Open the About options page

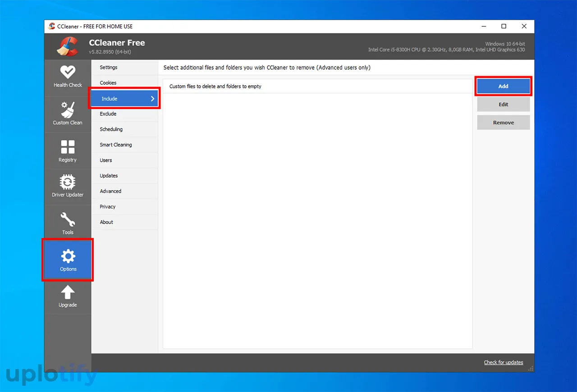point(124,222)
